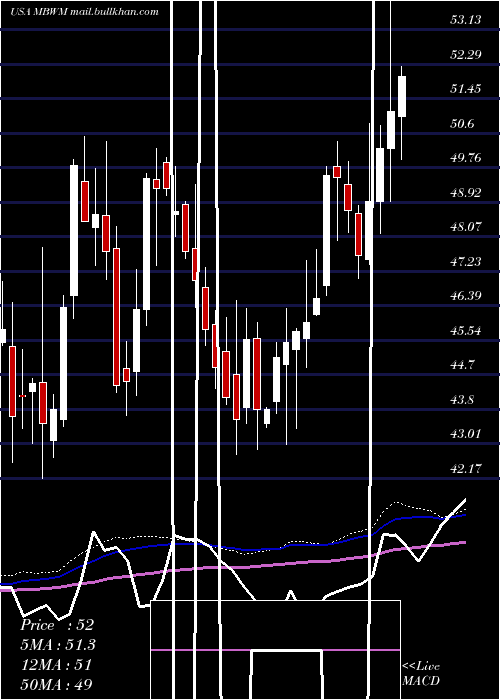The image size is (500, 700).
Task: Click the 43.01 price axis label
Action: pyautogui.click(x=466, y=434)
